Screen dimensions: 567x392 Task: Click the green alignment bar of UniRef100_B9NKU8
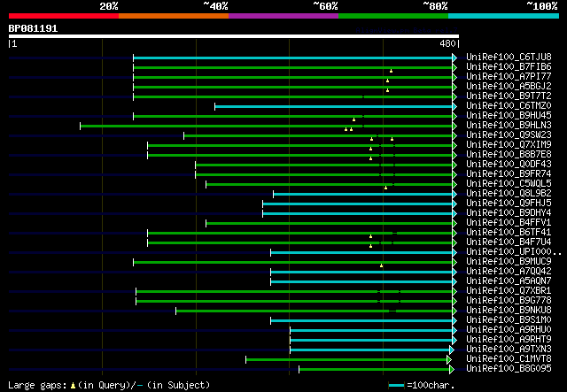[x=314, y=311]
